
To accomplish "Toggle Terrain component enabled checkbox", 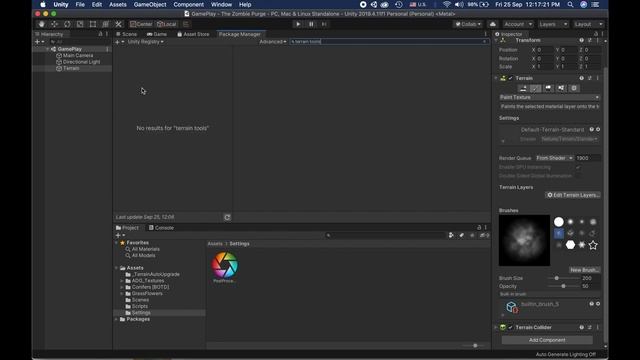I will coord(510,78).
